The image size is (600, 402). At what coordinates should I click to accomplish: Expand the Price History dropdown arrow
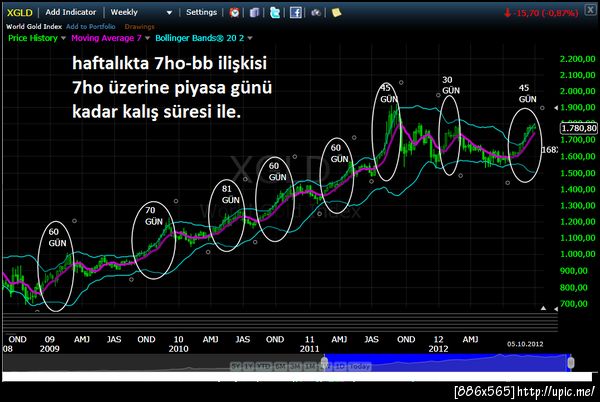click(63, 38)
